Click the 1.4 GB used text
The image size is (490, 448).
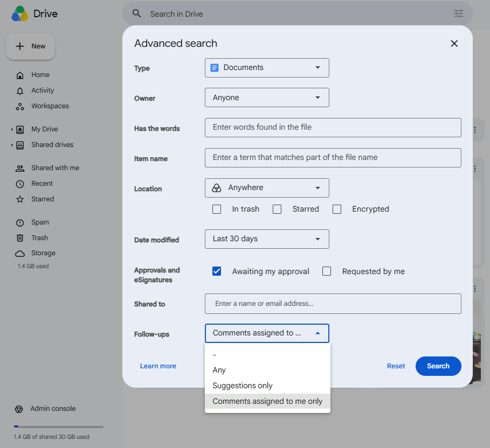33,267
